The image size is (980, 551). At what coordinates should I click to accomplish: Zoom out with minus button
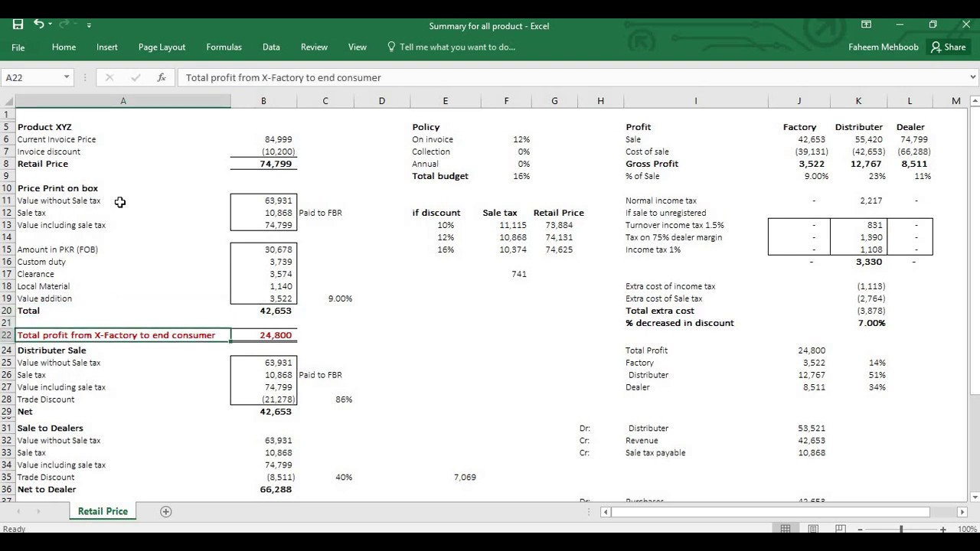[x=861, y=529]
